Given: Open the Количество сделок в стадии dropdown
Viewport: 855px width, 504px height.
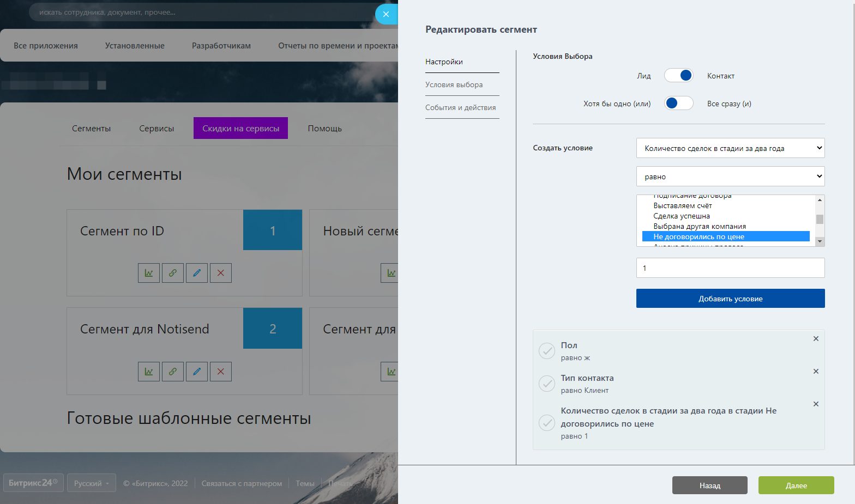Looking at the screenshot, I should click(730, 148).
